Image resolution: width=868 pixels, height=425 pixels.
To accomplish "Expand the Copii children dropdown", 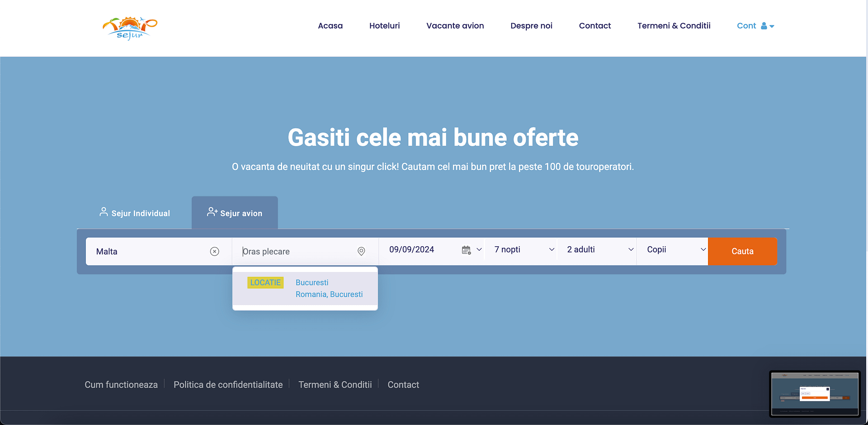I will 674,249.
